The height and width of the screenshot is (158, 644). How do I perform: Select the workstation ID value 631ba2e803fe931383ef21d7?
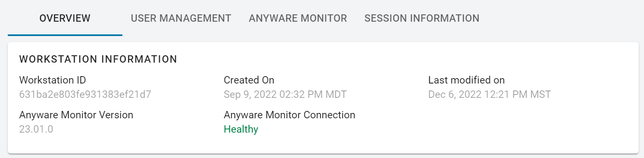[x=85, y=95]
